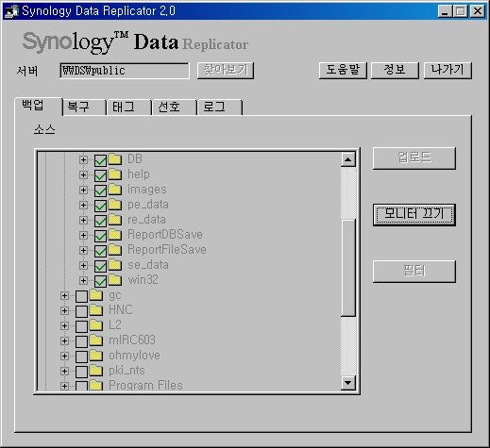Uncheck the help folder checkbox

[100, 175]
